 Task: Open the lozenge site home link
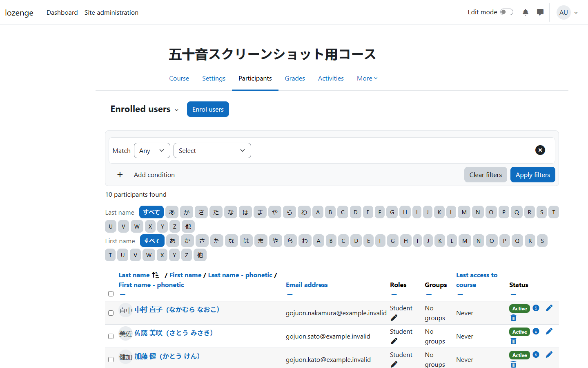[x=19, y=13]
